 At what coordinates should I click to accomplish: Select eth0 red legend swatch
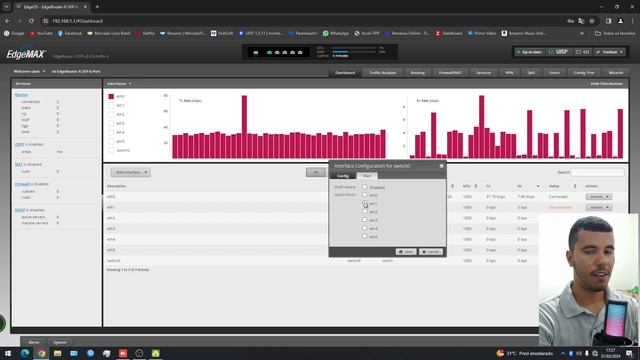click(111, 96)
